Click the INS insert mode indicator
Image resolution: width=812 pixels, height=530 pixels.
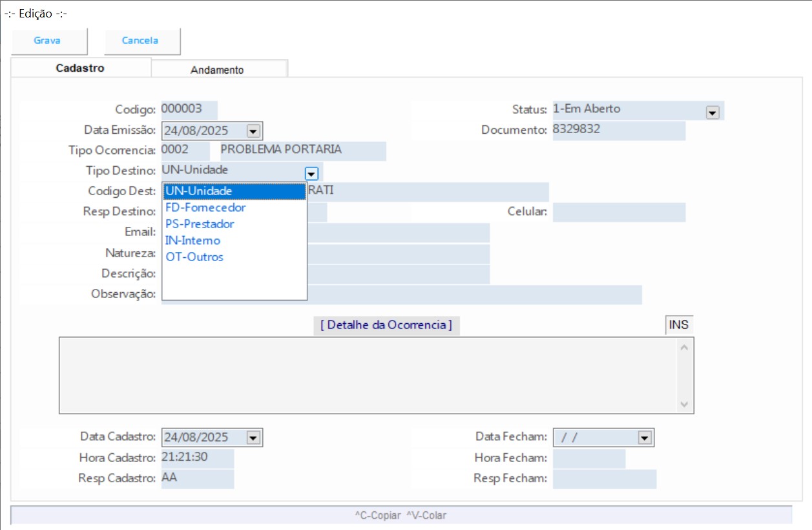(678, 324)
